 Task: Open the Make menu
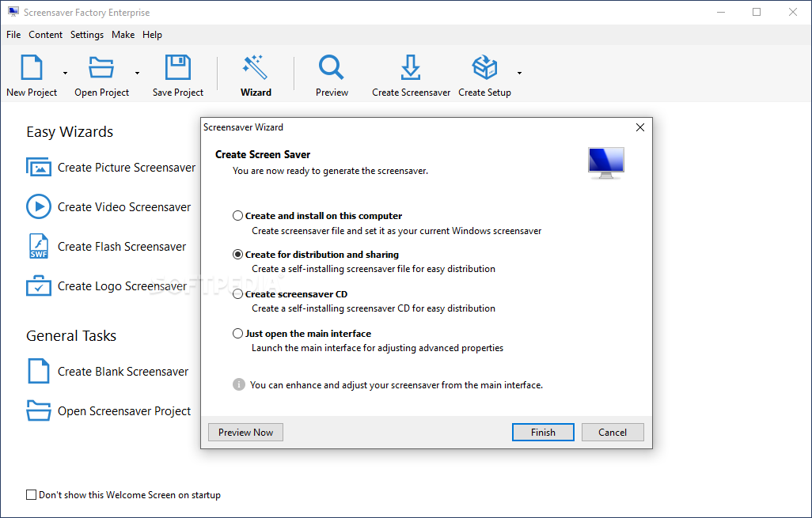coord(123,35)
